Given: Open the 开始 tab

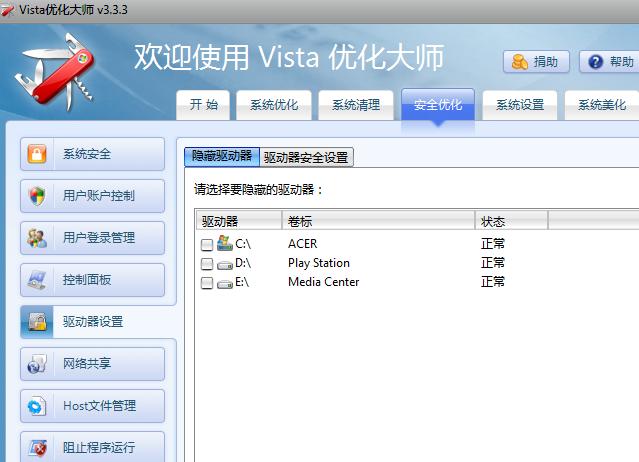Looking at the screenshot, I should (x=203, y=105).
